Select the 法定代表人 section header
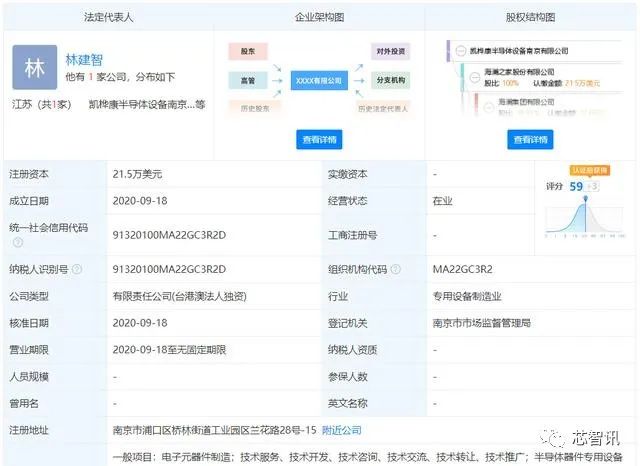The image size is (640, 466). click(104, 17)
